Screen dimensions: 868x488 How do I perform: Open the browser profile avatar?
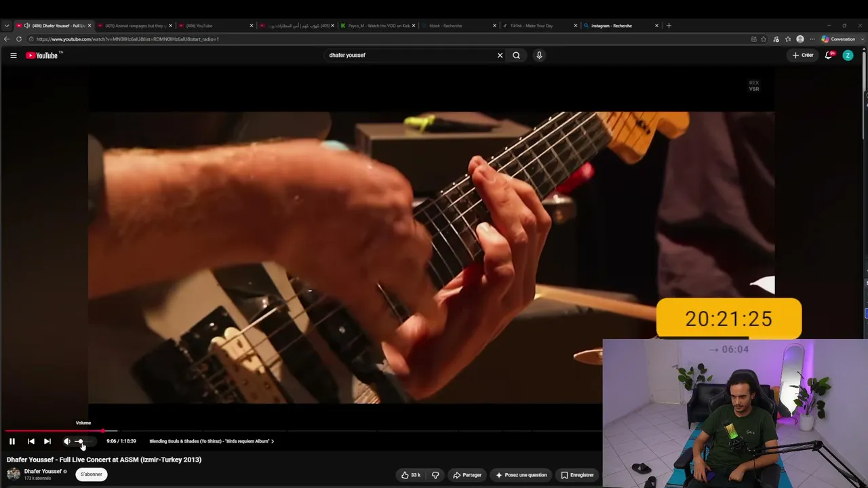pyautogui.click(x=800, y=39)
